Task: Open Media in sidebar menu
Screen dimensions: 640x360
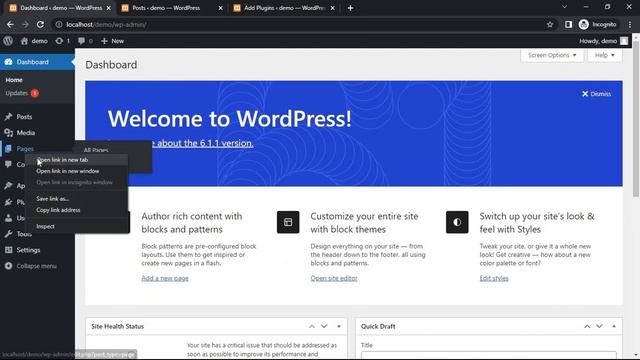Action: pyautogui.click(x=25, y=133)
